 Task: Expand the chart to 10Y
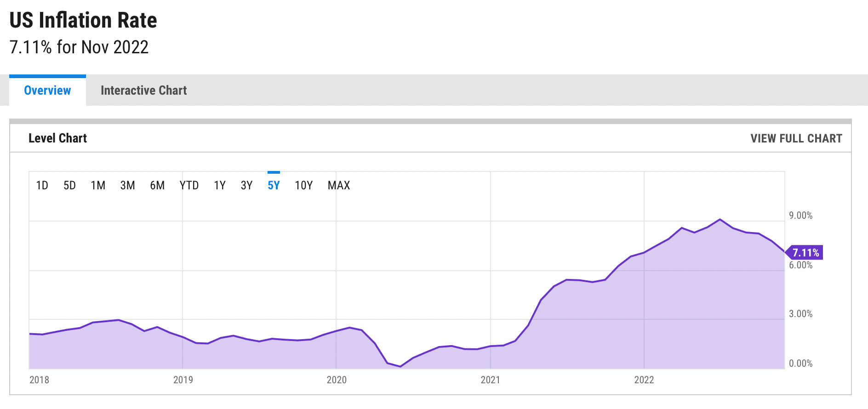(303, 185)
